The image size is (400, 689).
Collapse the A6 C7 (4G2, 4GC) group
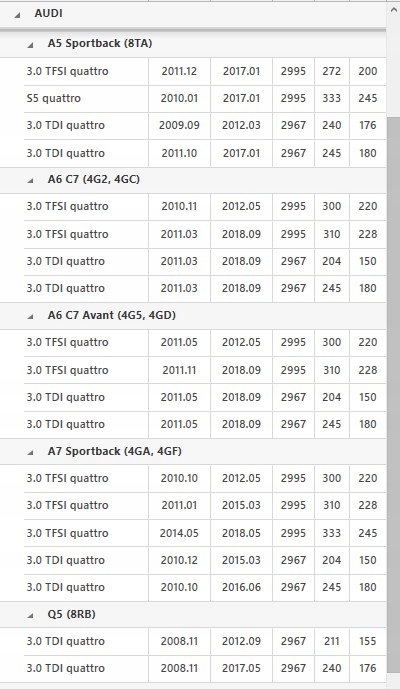click(x=30, y=181)
